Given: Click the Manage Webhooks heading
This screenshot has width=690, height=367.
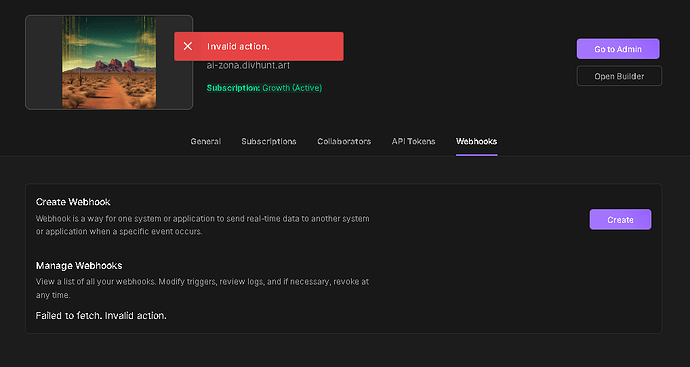Looking at the screenshot, I should coord(79,266).
